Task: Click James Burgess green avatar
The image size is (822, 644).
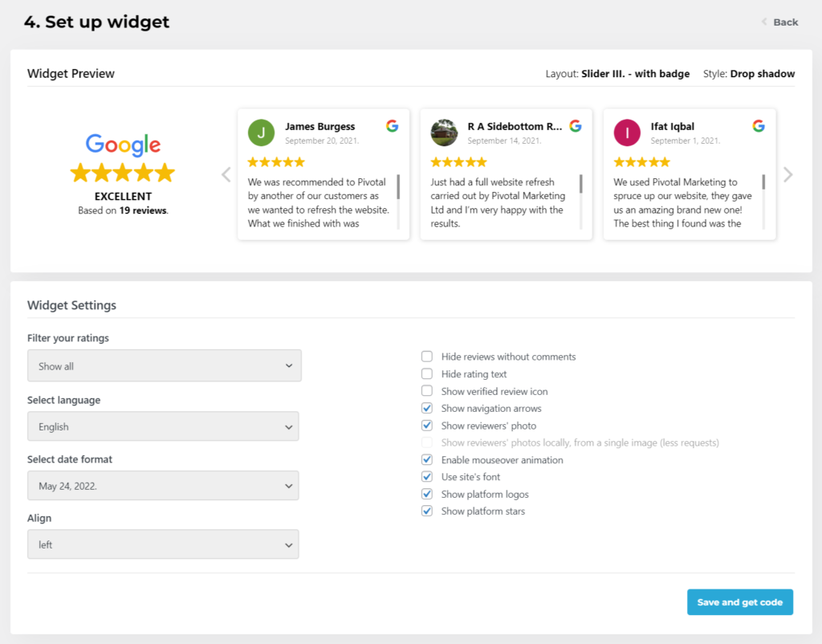Action: [x=261, y=132]
